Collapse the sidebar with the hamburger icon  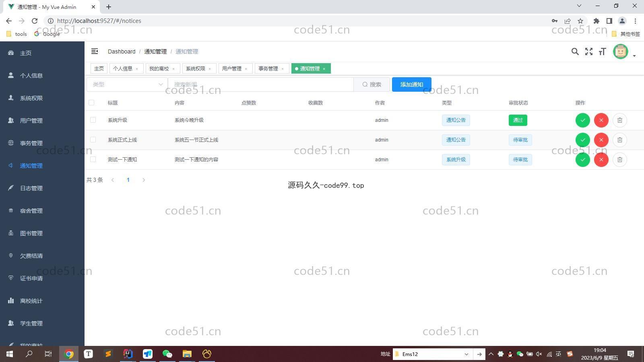pyautogui.click(x=95, y=51)
